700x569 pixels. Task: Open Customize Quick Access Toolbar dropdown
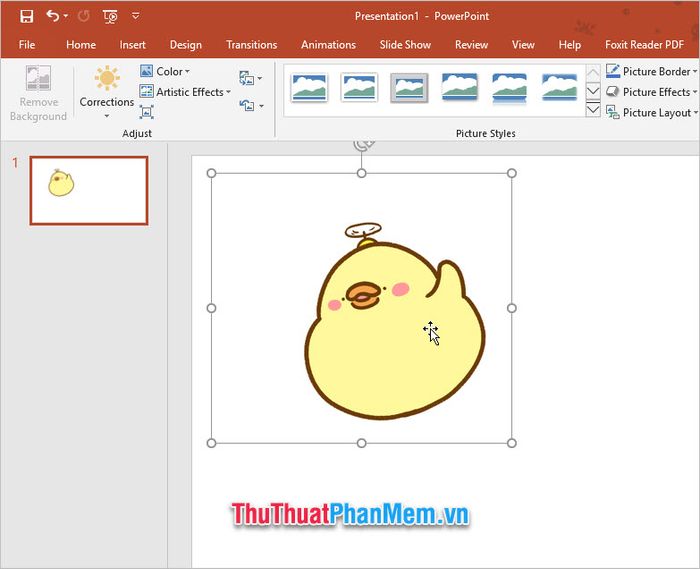click(136, 16)
